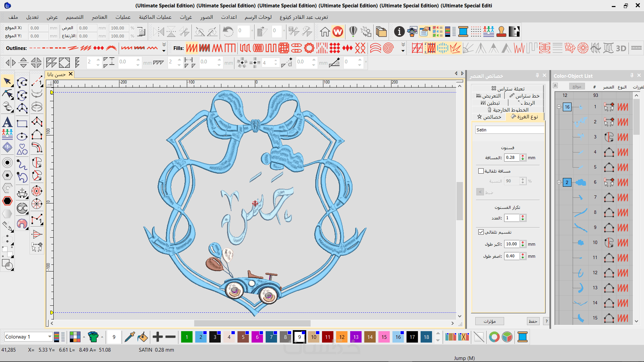Open the info icon in toolbar
This screenshot has height=362, width=644.
click(x=399, y=32)
